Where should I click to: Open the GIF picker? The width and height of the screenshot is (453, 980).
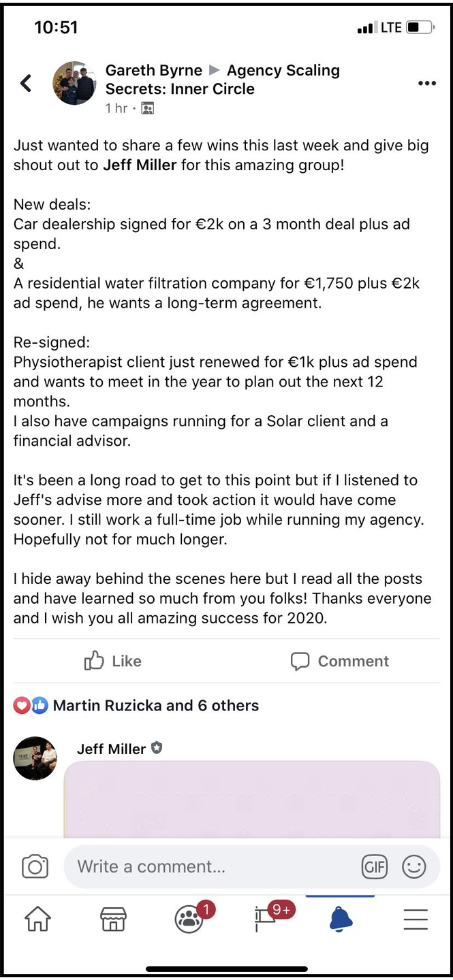click(374, 866)
